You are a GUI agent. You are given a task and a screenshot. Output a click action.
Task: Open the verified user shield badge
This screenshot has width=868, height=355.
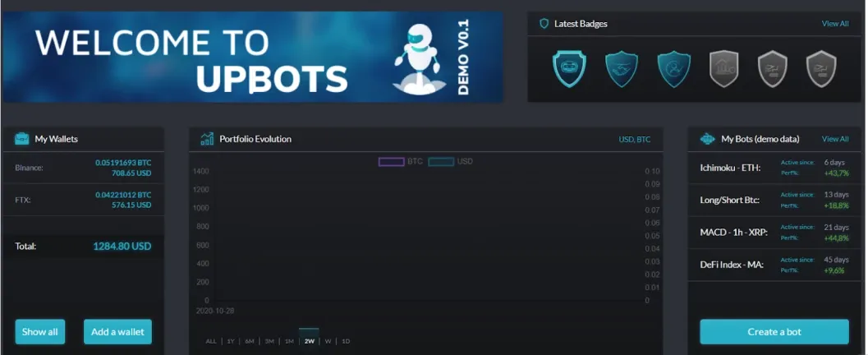tap(673, 69)
